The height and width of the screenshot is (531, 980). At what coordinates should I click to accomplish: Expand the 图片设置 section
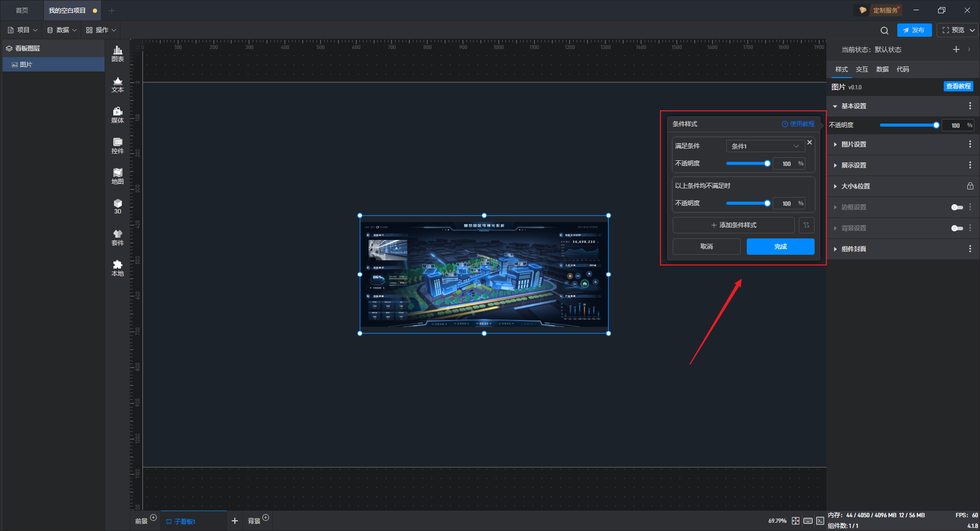click(x=853, y=144)
